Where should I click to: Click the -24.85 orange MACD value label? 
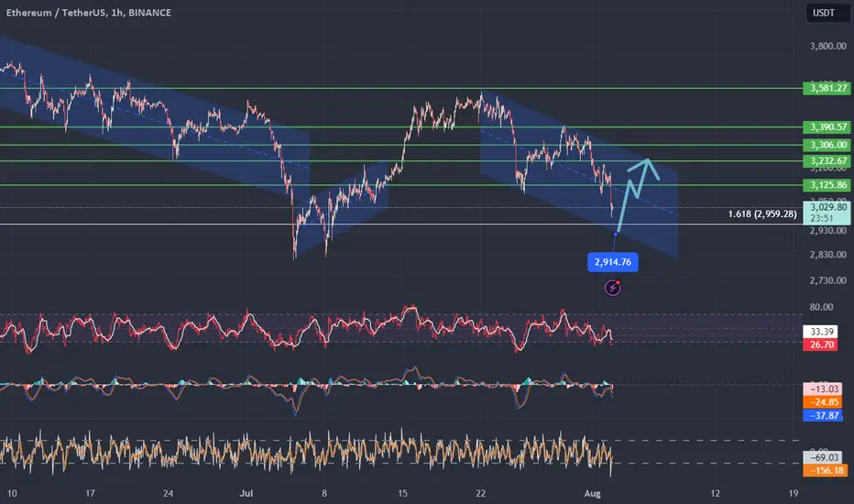coord(823,402)
